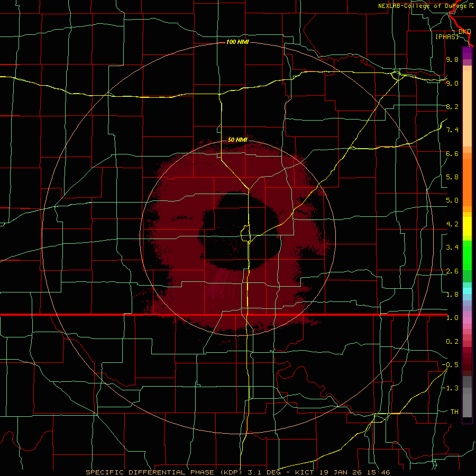Click the 'DKD' label above the color scale
Viewport: 476px width, 476px height.
point(465,32)
